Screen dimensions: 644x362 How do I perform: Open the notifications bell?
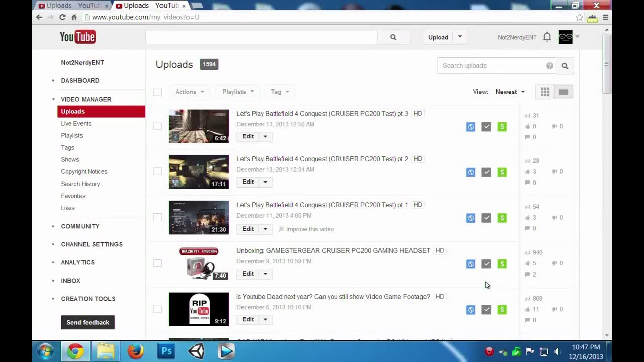547,37
